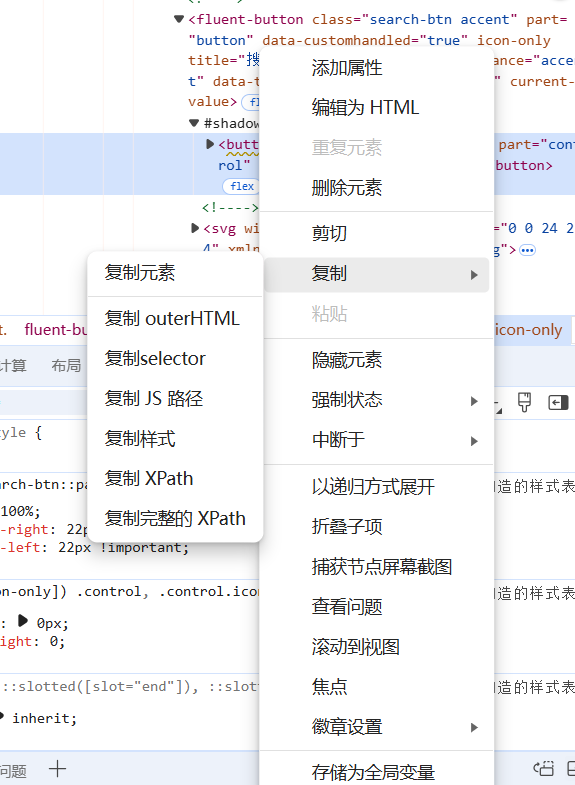Expand the 强制状态 submenu arrow
This screenshot has width=575, height=785.
coord(474,401)
